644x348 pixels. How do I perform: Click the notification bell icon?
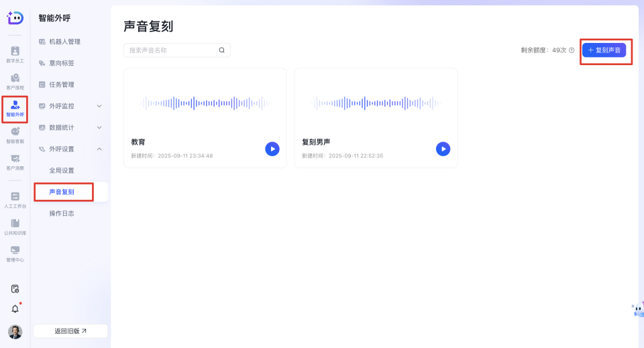tap(15, 308)
